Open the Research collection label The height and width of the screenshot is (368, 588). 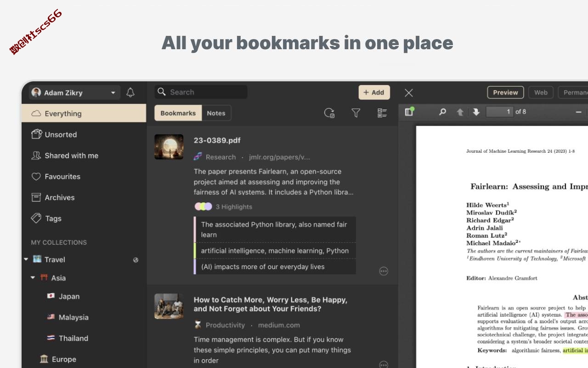(220, 157)
